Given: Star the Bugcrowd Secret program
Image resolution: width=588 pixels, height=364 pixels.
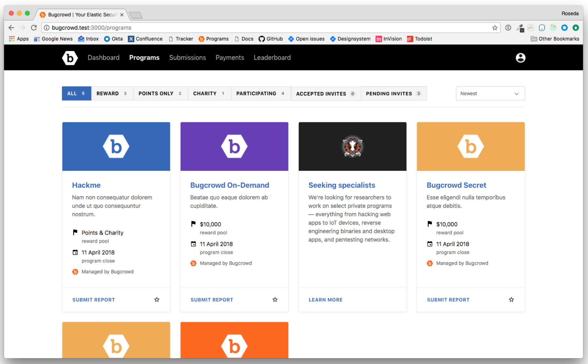Looking at the screenshot, I should point(511,299).
